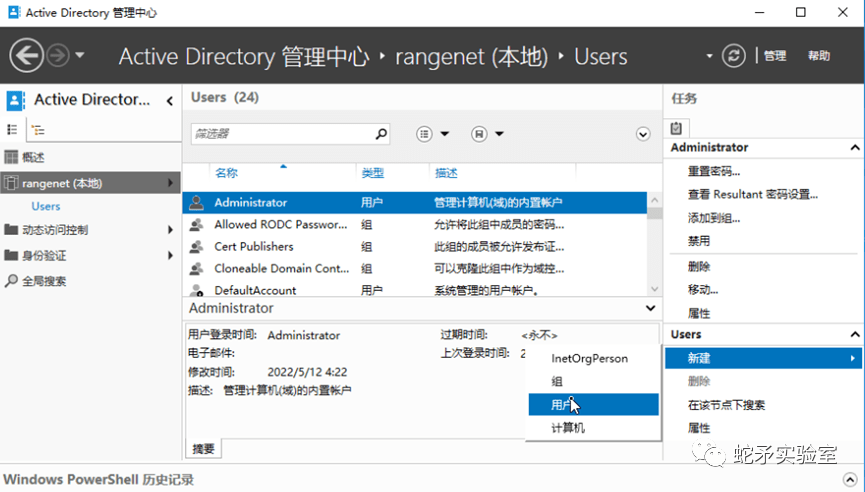This screenshot has width=865, height=492.
Task: Expand Windows PowerShell 历史记录 panel
Action: click(850, 479)
